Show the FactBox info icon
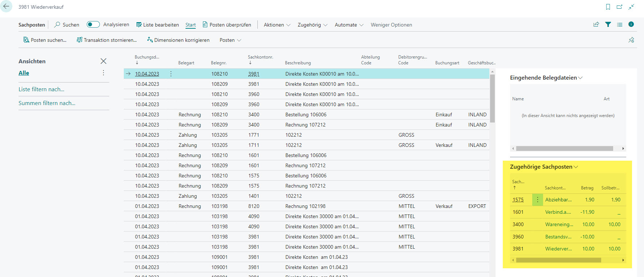 click(x=631, y=24)
